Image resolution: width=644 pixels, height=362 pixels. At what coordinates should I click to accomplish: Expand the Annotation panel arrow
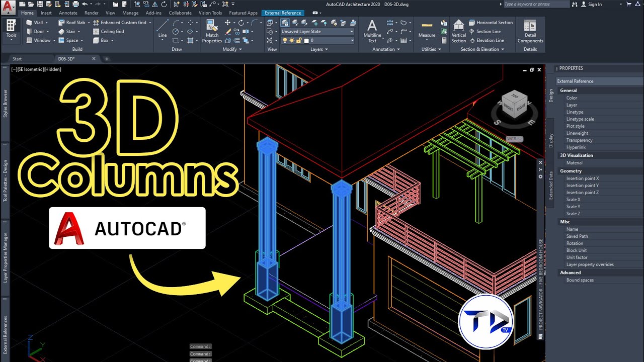398,49
